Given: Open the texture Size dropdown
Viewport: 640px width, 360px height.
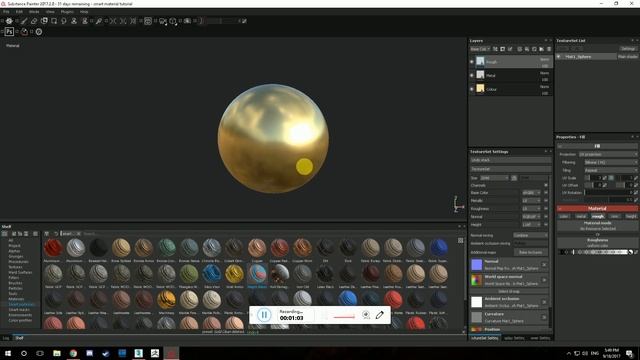Looking at the screenshot, I should [494, 178].
